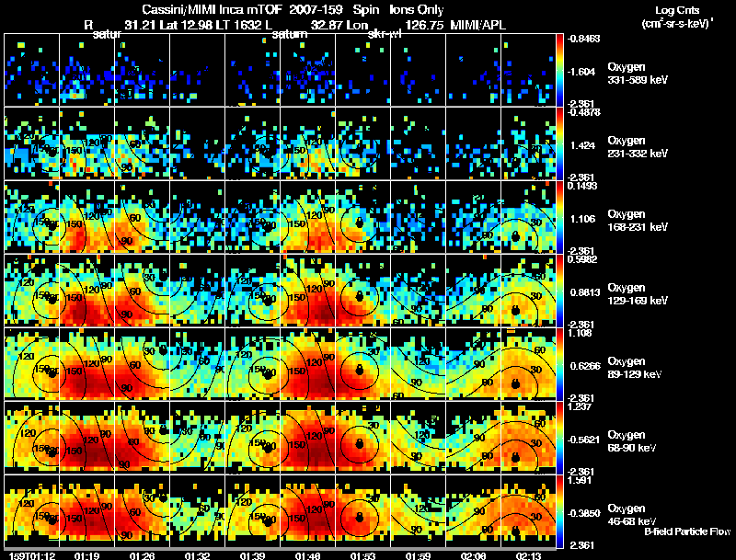Open the 331-589 keV panel at 01:32
The image size is (736, 560).
click(x=197, y=69)
